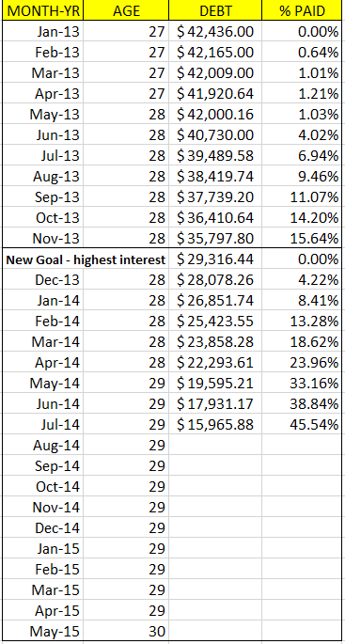Select the $29,316.44 debt cell
Viewport: 345px width, 644px height.
click(215, 259)
